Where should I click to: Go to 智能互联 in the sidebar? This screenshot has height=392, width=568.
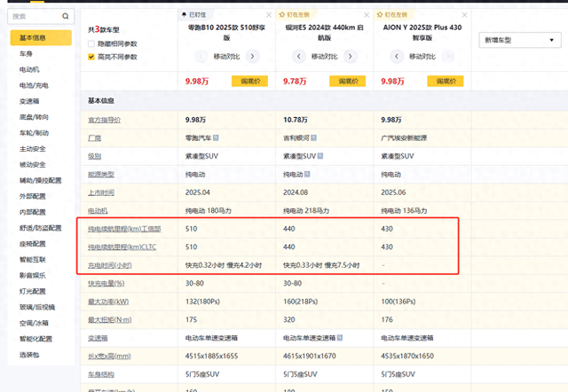point(33,260)
